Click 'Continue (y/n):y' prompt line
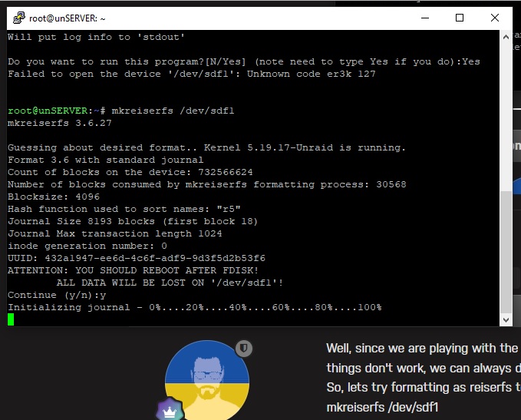The width and height of the screenshot is (521, 420). coord(57,295)
